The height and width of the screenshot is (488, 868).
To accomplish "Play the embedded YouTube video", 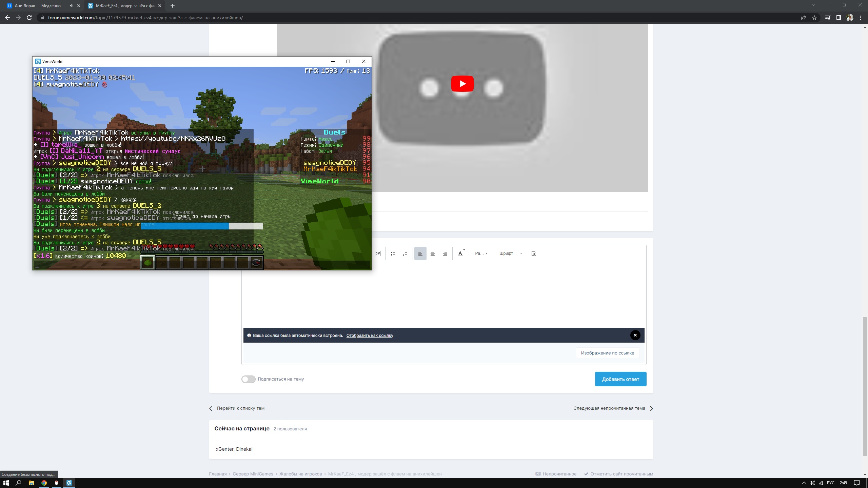I will tap(462, 84).
